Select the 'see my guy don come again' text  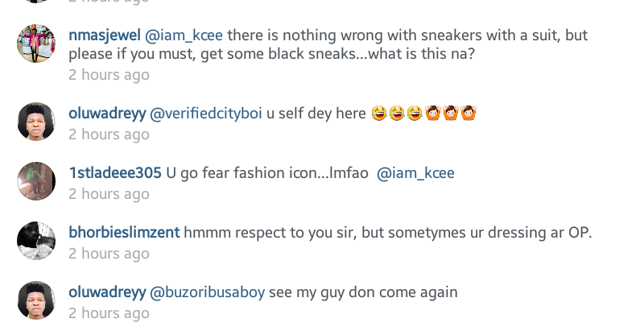coord(364,292)
